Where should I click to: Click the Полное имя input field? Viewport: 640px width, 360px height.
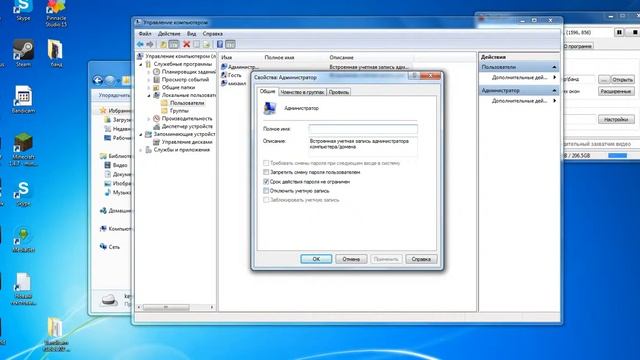pyautogui.click(x=363, y=129)
